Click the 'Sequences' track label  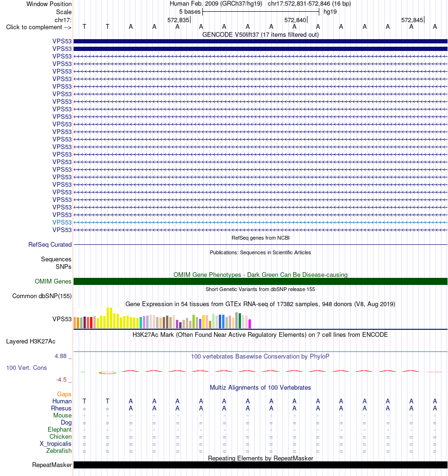click(x=56, y=259)
